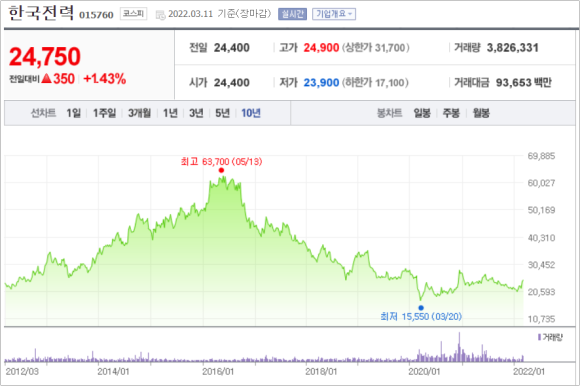Viewport: 580px width, 386px height.
Task: Switch to 일봉 daily candle chart
Action: (422, 113)
